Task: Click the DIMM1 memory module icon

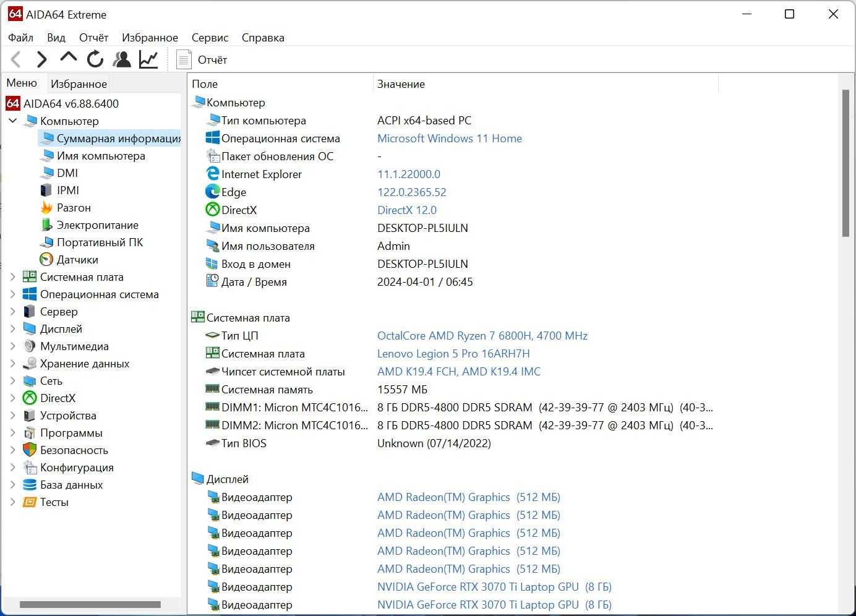Action: tap(212, 407)
